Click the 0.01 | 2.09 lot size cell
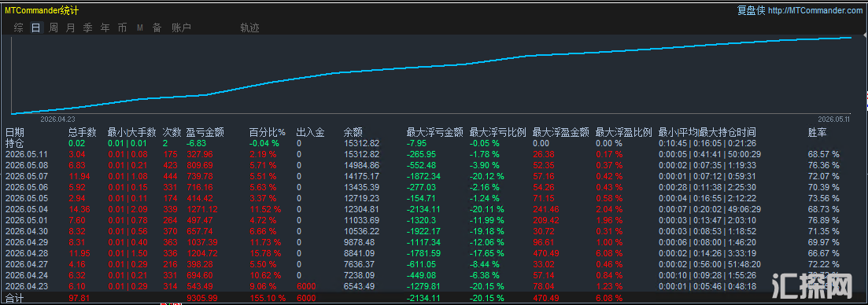 127,209
